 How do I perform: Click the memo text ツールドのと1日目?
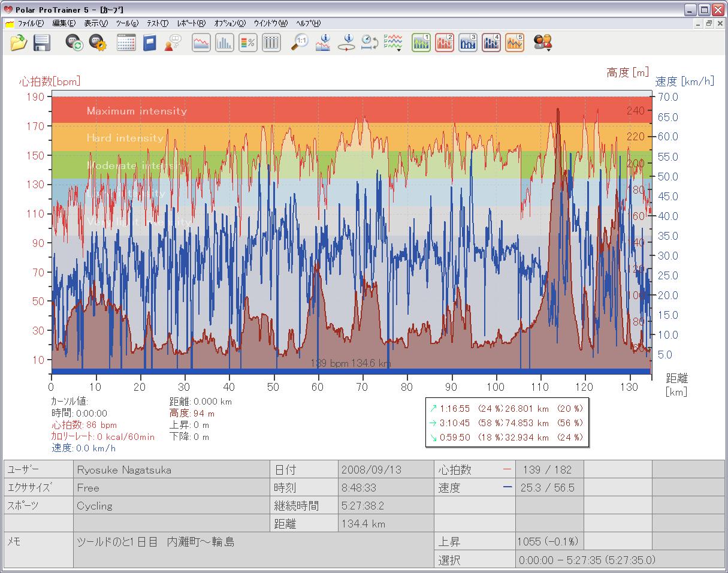[156, 542]
